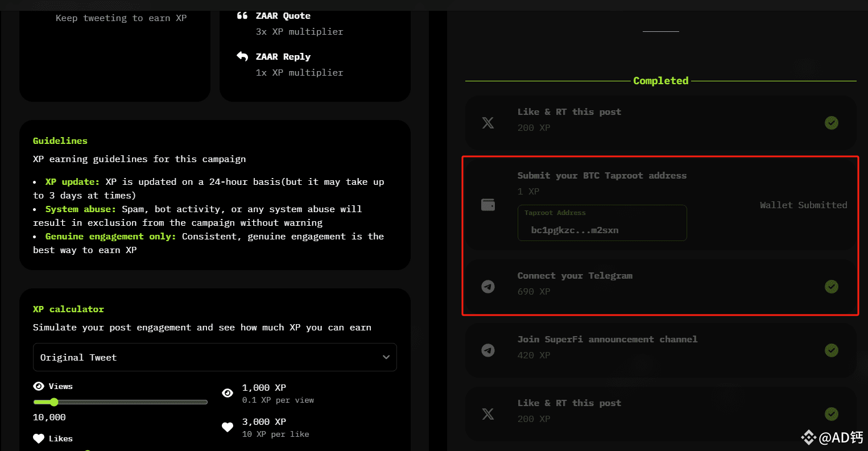Screen dimensions: 868x451
Task: Expand the Submit your BTC Taproot address card
Action: point(602,175)
